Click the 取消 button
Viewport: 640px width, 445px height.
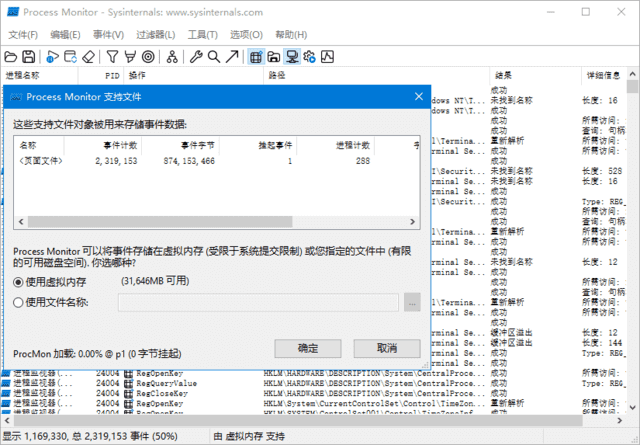click(x=387, y=348)
